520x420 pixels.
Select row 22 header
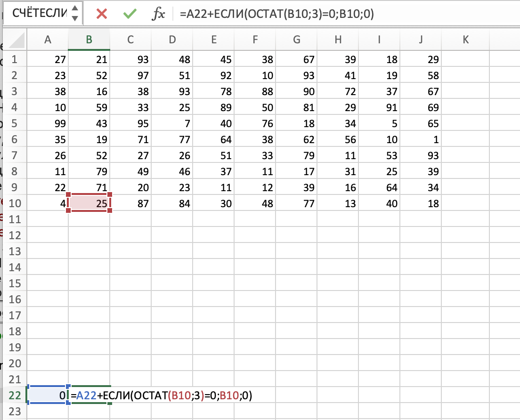click(16, 396)
